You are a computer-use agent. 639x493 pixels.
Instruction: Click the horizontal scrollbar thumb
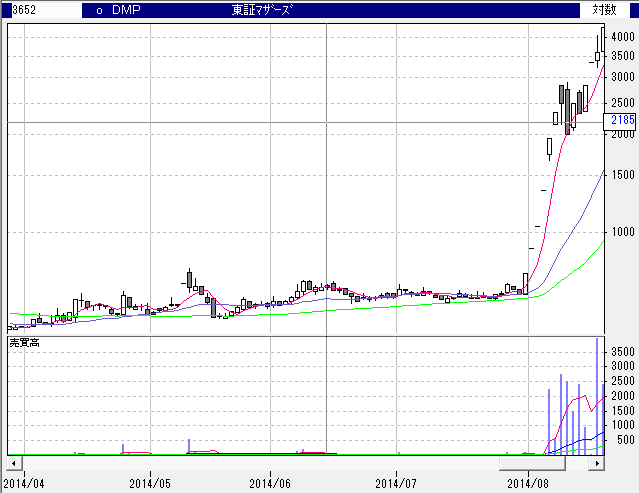(532, 464)
